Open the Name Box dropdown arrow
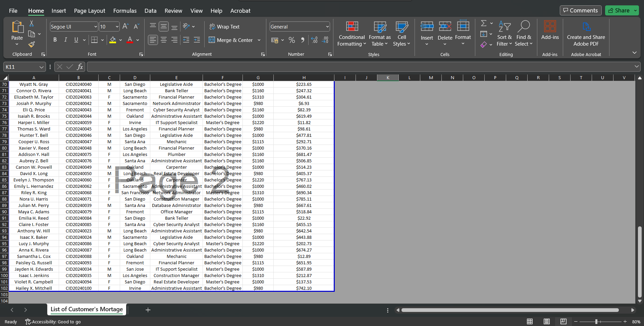This screenshot has height=326, width=644. coord(41,67)
